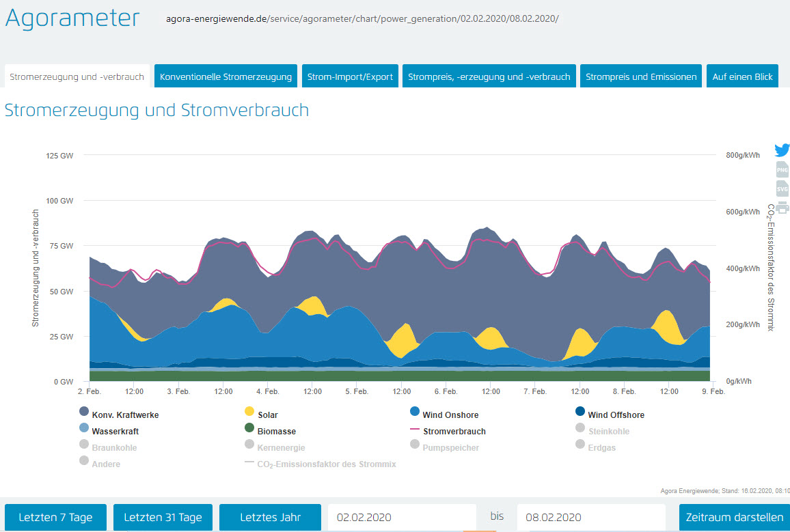Open the Konventionelle Stromerzeugung tab
The width and height of the screenshot is (790, 532).
(x=226, y=76)
